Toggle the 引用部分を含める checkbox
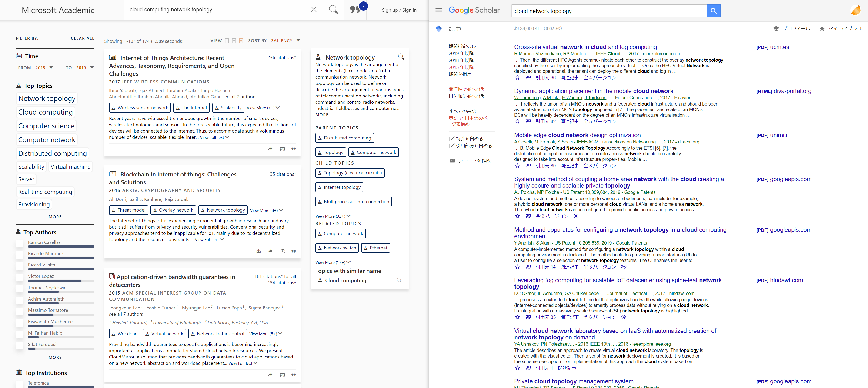 point(452,146)
